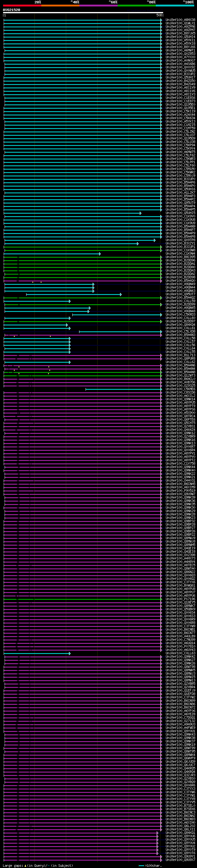Screen dimensions: 197x868
Task: Select label UniRef100_B1L713
Action: coord(180,356)
